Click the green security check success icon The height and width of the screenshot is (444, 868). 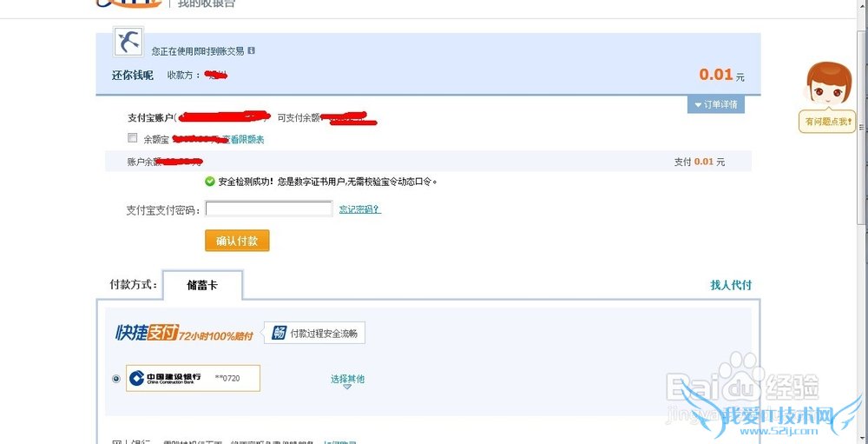[210, 182]
